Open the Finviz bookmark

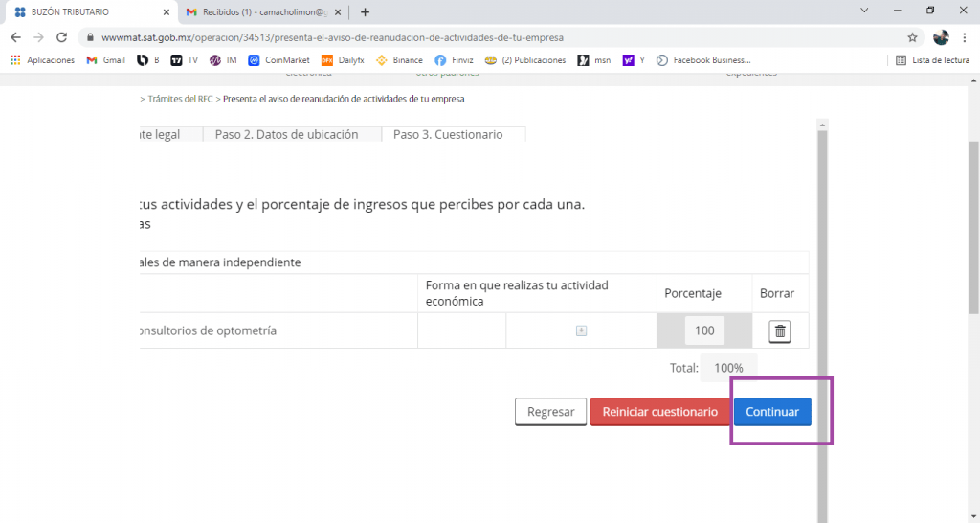(455, 60)
